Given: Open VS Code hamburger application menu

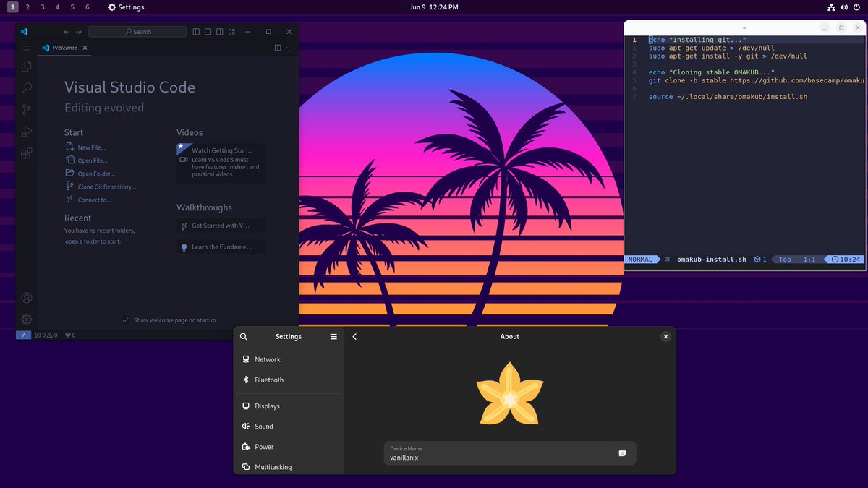Looking at the screenshot, I should point(27,48).
